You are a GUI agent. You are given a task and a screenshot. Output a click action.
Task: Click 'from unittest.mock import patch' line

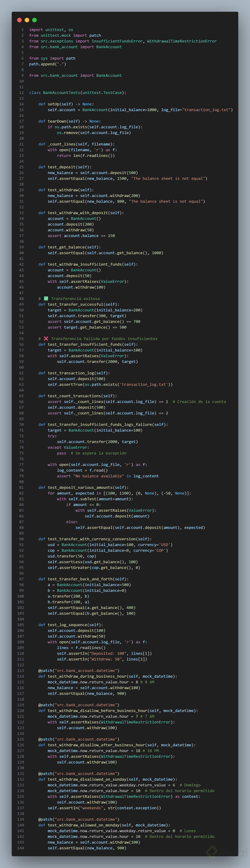click(65, 35)
